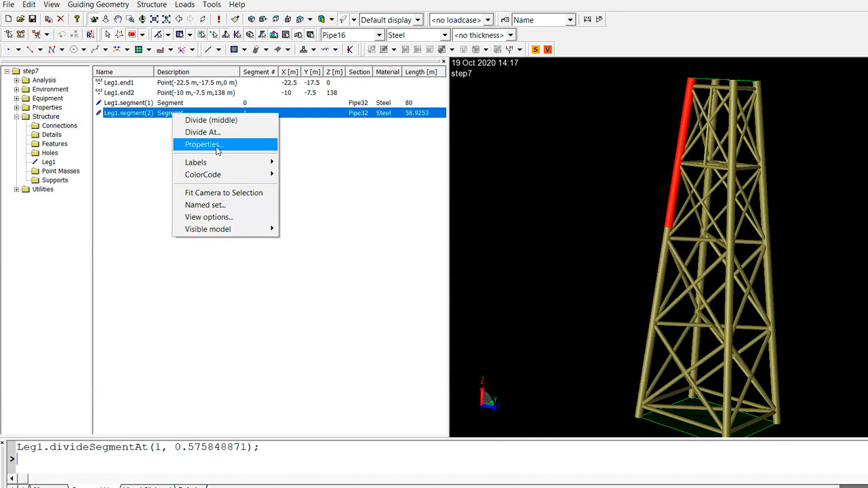Open the Guiding Geometry menu
Screen dimensions: 868x488
point(98,5)
